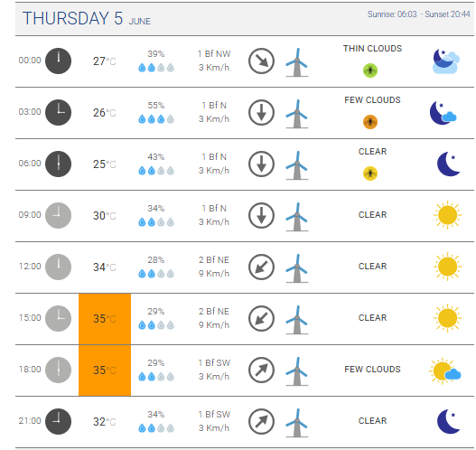Click the orange 35°C cell at 15:00
The image size is (476, 450).
(105, 319)
